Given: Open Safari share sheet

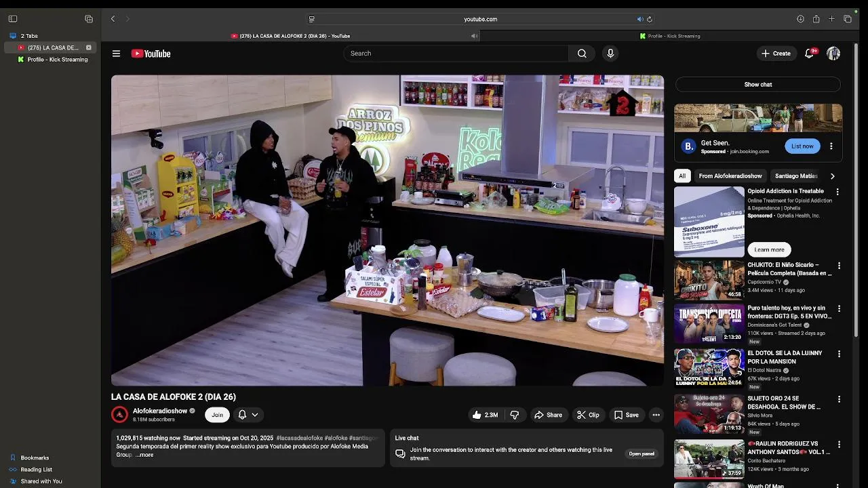Looking at the screenshot, I should coord(816,19).
